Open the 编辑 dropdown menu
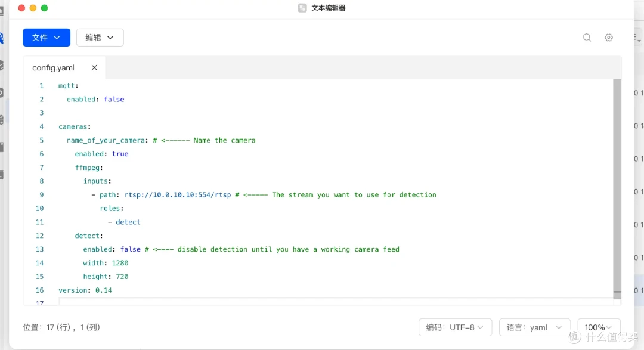 [100, 38]
